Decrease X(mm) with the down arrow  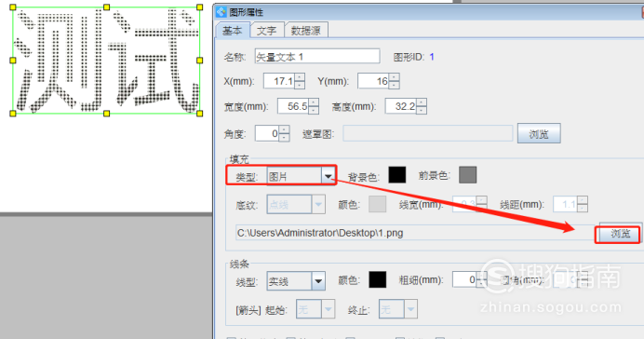click(300, 85)
